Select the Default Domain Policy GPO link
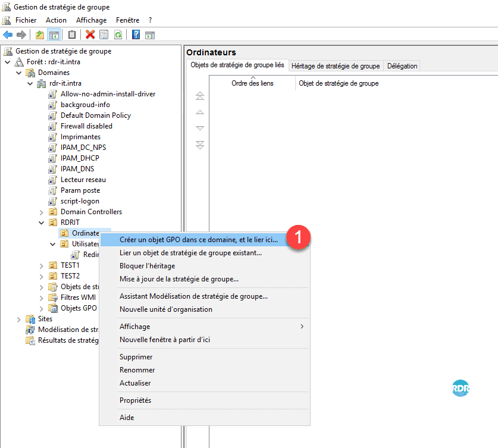This screenshot has height=448, width=498. point(96,115)
